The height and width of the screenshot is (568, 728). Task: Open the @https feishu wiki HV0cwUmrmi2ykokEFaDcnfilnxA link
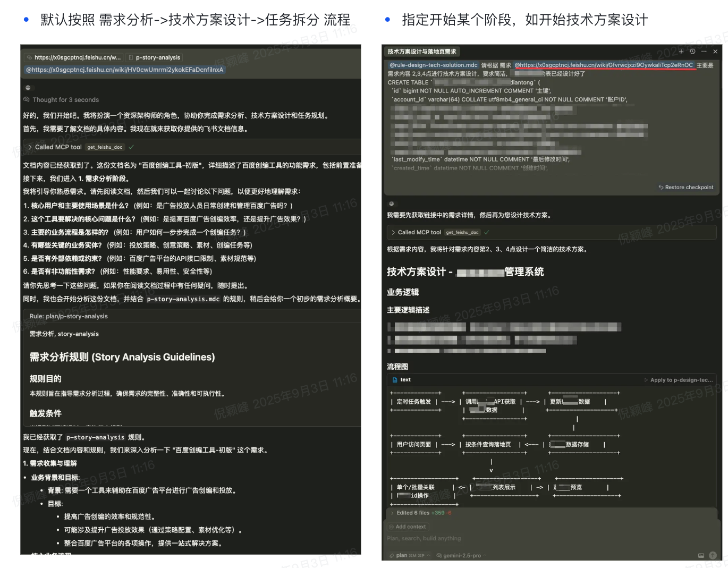point(125,70)
